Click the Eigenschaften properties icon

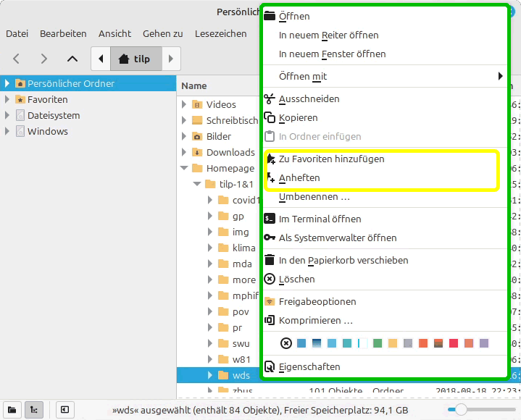270,367
